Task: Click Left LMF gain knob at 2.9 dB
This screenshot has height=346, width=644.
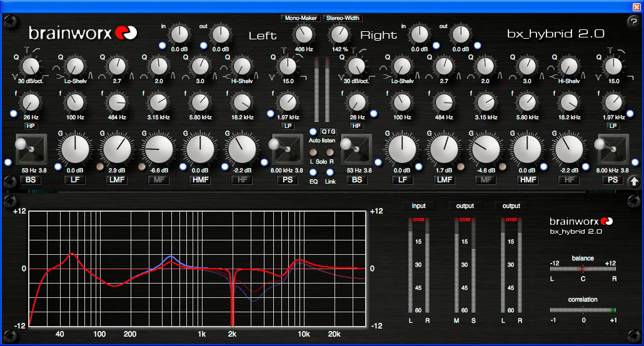Action: (117, 149)
